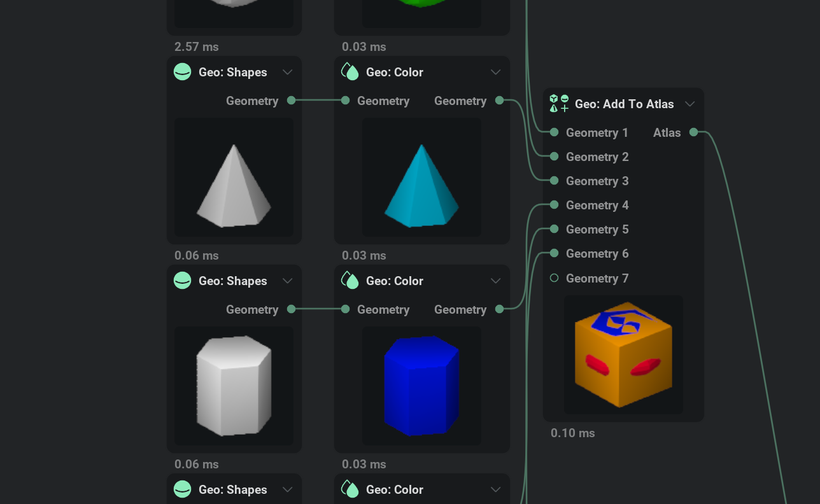This screenshot has height=504, width=820.
Task: Select the Atlas output port
Action: [x=693, y=132]
